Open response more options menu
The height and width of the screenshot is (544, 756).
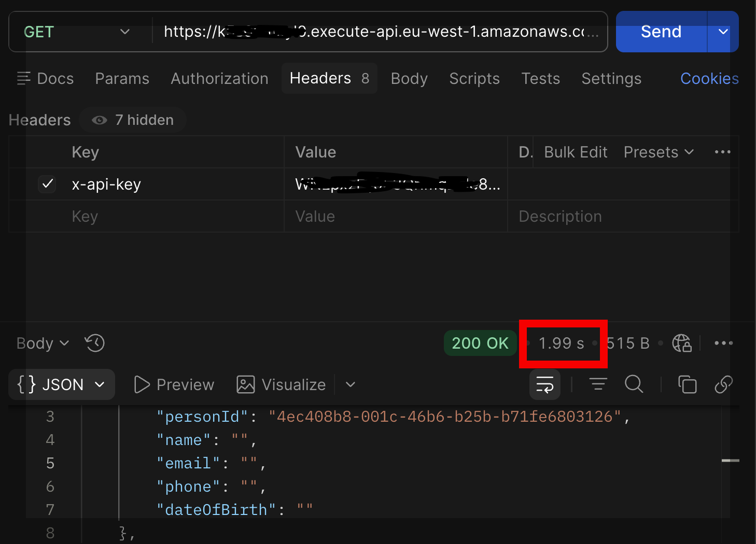point(723,343)
